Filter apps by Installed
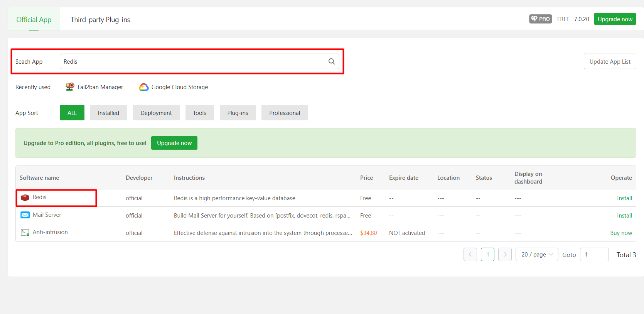The image size is (644, 314). click(x=108, y=113)
